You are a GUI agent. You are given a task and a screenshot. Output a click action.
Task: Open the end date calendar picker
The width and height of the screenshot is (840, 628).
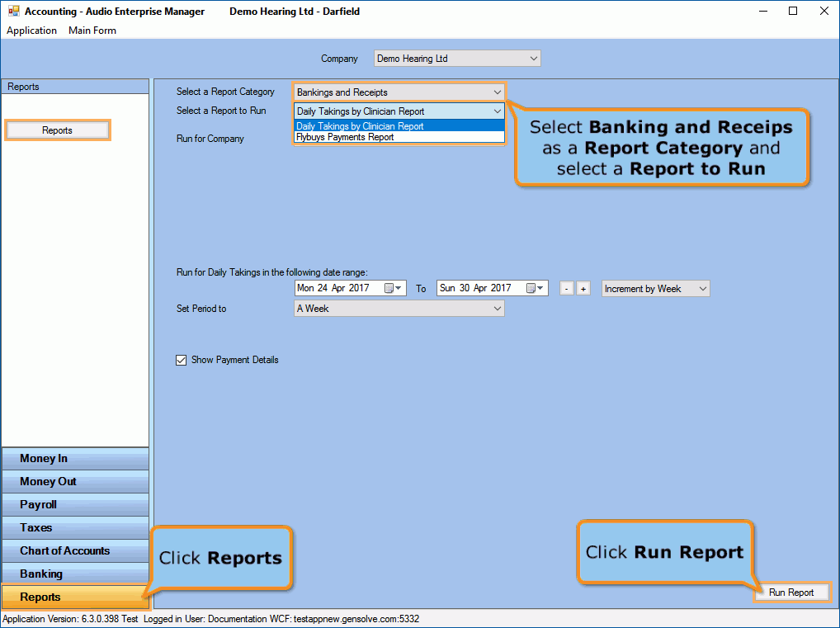click(539, 288)
